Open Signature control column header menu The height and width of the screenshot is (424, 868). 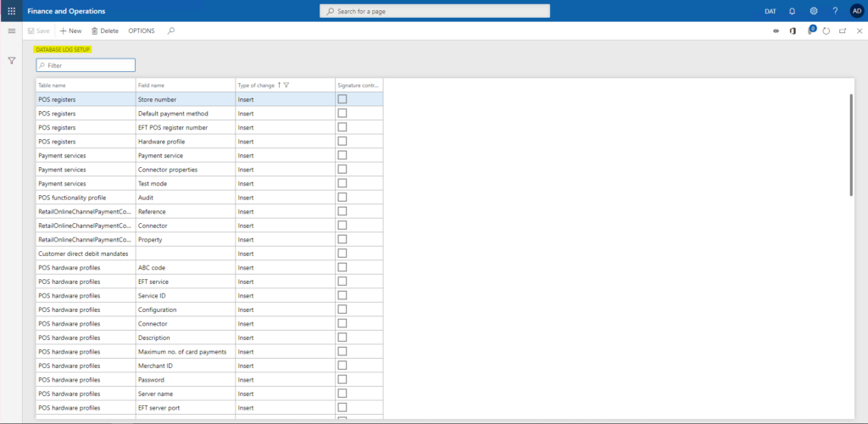pyautogui.click(x=359, y=86)
